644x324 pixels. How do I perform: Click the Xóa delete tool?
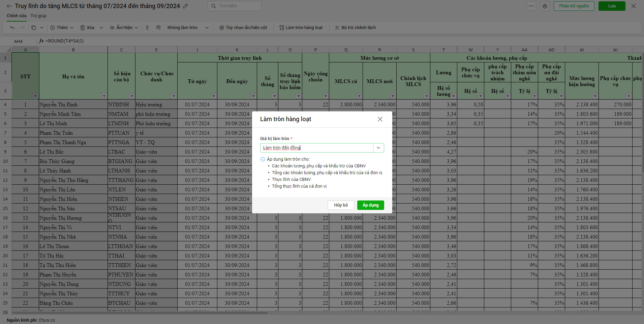click(x=87, y=28)
